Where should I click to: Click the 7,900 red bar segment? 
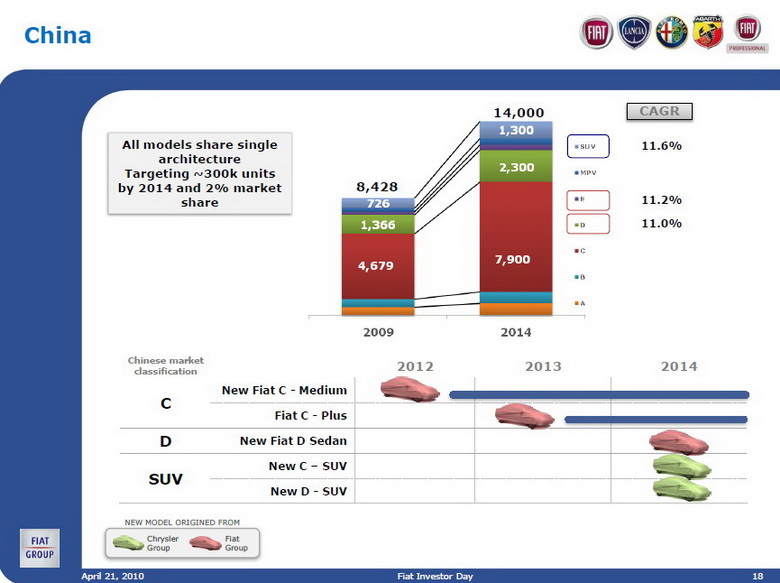pyautogui.click(x=516, y=237)
